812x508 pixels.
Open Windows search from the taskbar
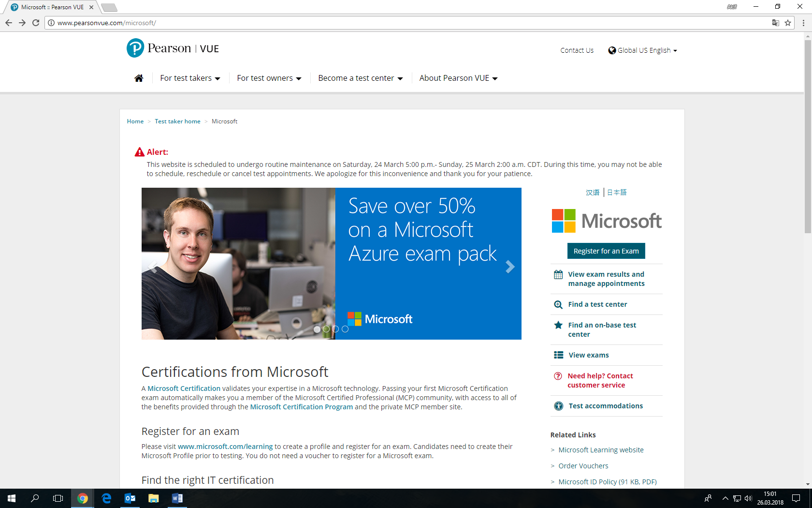point(35,498)
